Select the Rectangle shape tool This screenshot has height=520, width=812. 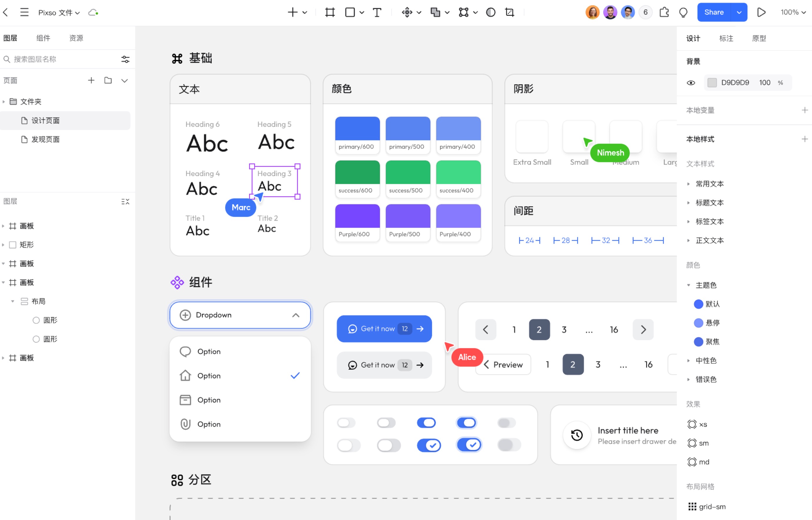coord(350,12)
